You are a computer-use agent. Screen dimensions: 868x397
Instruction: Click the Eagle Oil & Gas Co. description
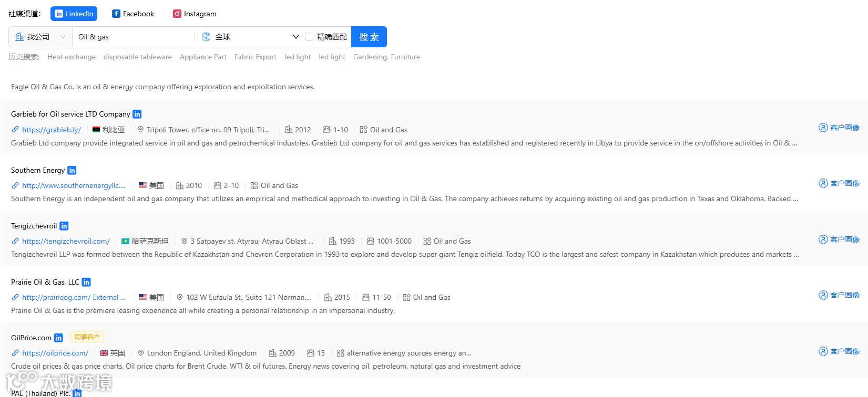[163, 87]
